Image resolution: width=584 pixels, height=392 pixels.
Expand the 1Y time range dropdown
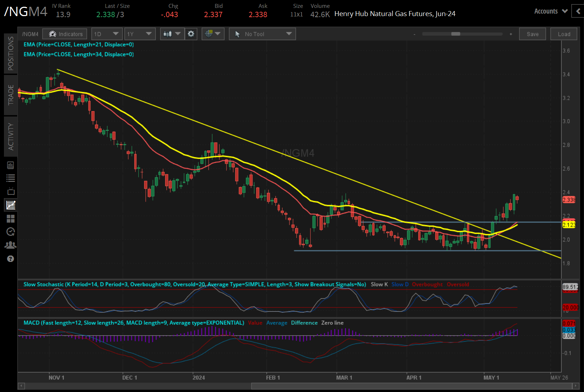pos(139,34)
